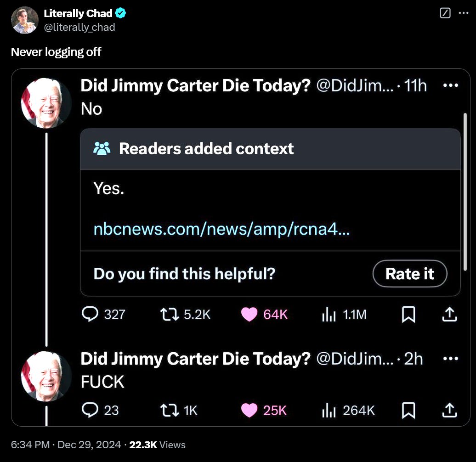476x462 pixels.
Task: Share the 'No' tweet via upload icon
Action: [x=449, y=314]
